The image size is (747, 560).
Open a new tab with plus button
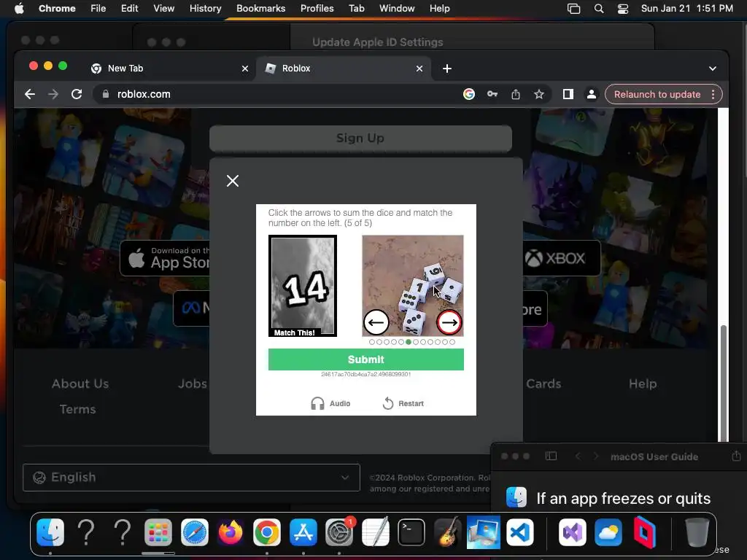(x=447, y=69)
